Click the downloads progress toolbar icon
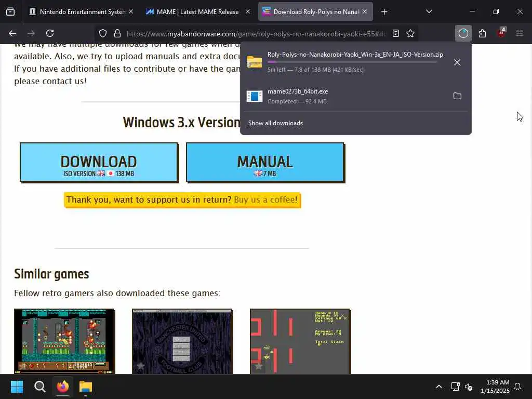The height and width of the screenshot is (399, 532). click(463, 33)
